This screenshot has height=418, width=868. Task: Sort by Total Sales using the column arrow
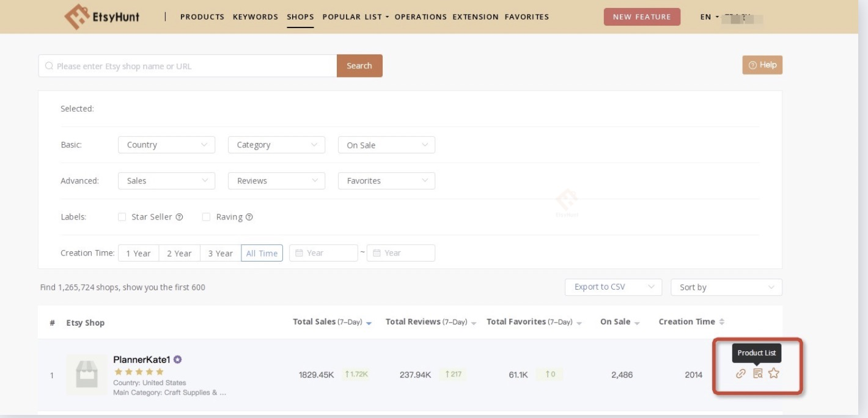(x=369, y=321)
